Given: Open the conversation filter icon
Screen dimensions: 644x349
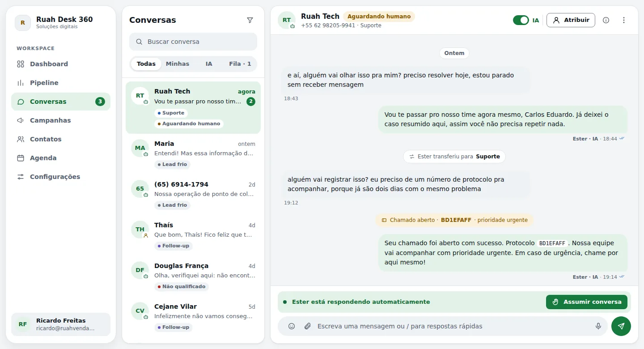Looking at the screenshot, I should point(250,20).
